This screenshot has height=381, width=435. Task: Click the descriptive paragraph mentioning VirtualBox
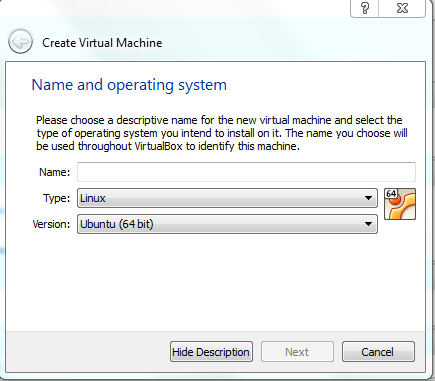click(x=222, y=133)
